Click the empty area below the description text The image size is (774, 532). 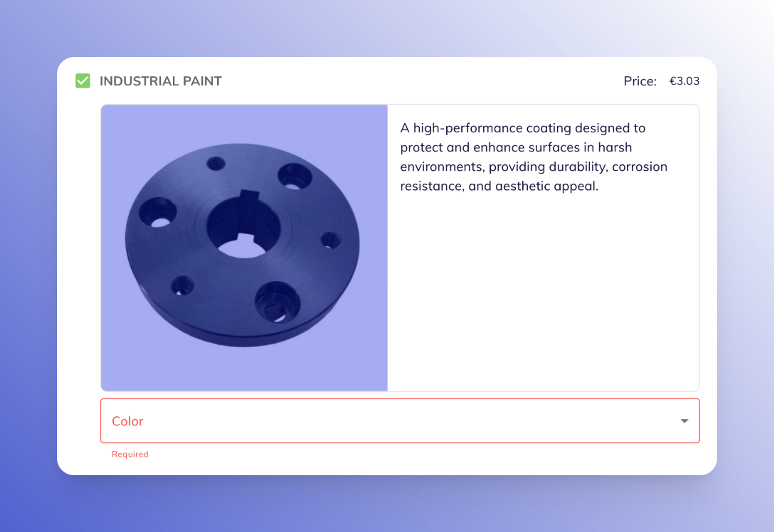[543, 293]
